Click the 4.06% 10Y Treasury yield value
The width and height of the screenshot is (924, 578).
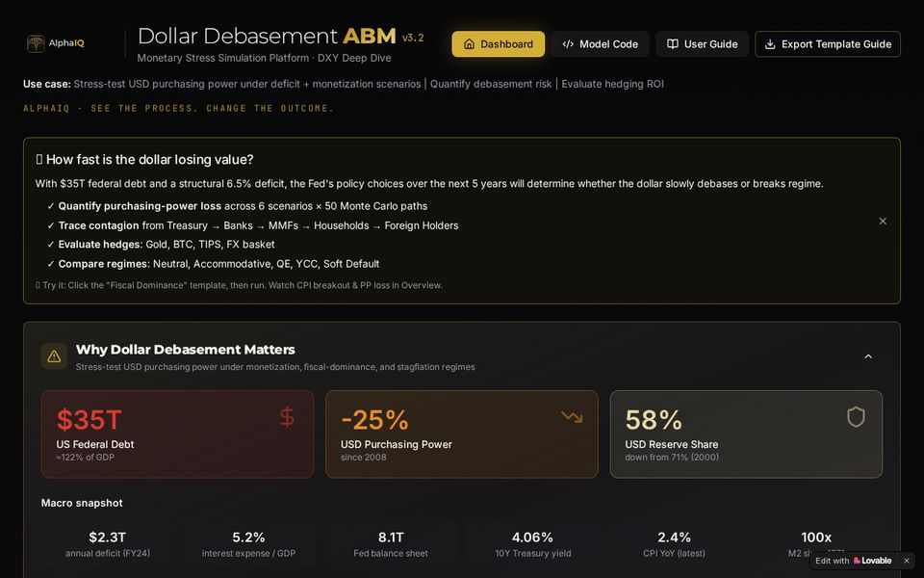tap(532, 538)
